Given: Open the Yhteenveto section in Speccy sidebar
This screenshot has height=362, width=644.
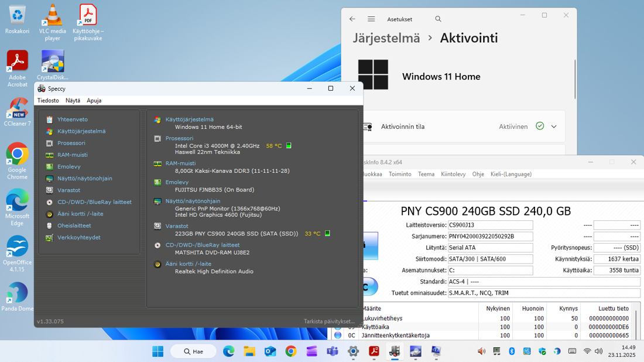Looking at the screenshot, I should [72, 119].
